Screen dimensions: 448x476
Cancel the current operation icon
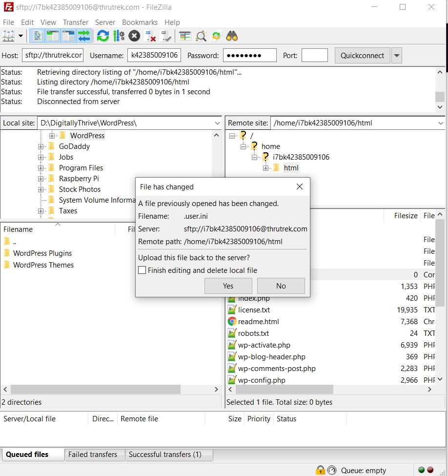(x=134, y=36)
